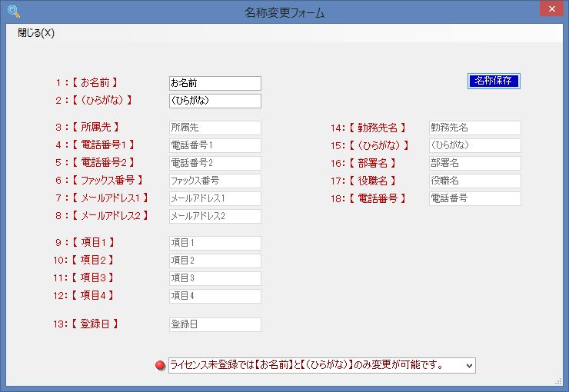Focus the メールアドレス2 text box
Viewport: 569px width, 392px height.
(215, 216)
